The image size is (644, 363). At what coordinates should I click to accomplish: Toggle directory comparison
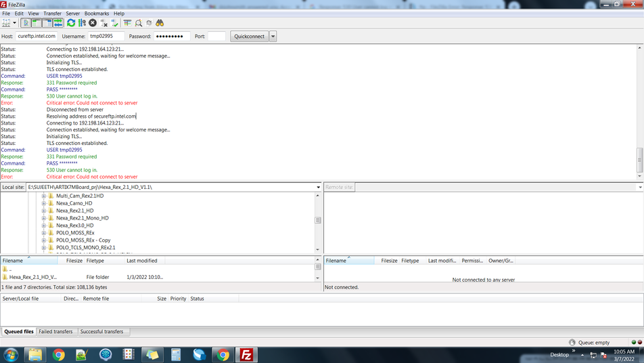[139, 23]
